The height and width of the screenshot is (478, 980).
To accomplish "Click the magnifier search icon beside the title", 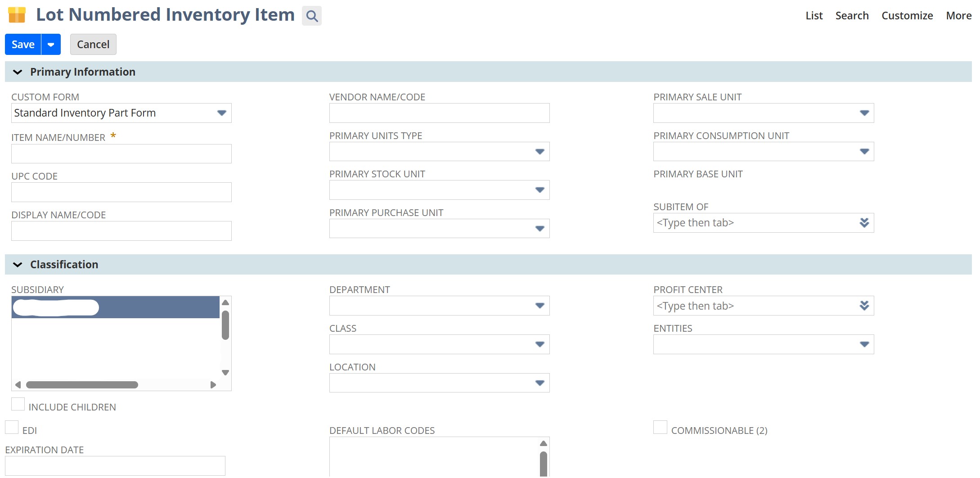I will [311, 16].
